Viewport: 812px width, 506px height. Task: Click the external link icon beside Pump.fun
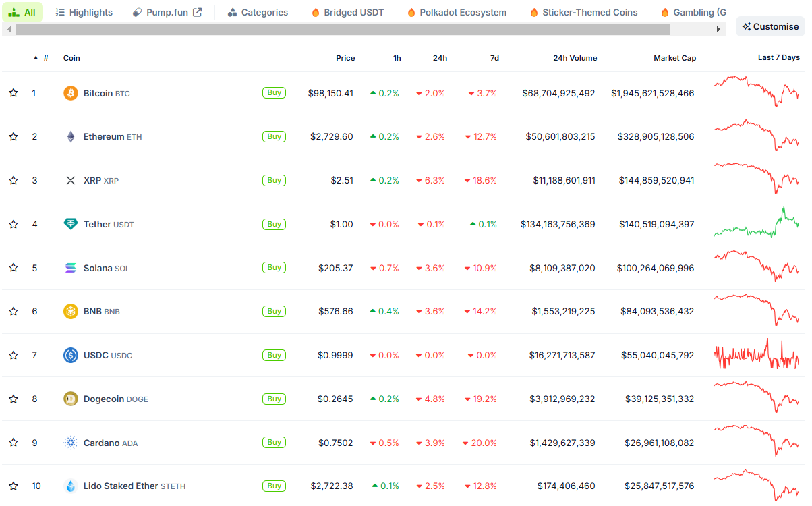tap(198, 12)
